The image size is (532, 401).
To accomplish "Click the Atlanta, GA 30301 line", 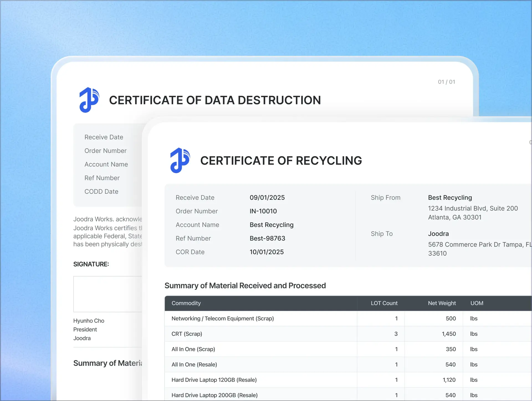I will [455, 217].
